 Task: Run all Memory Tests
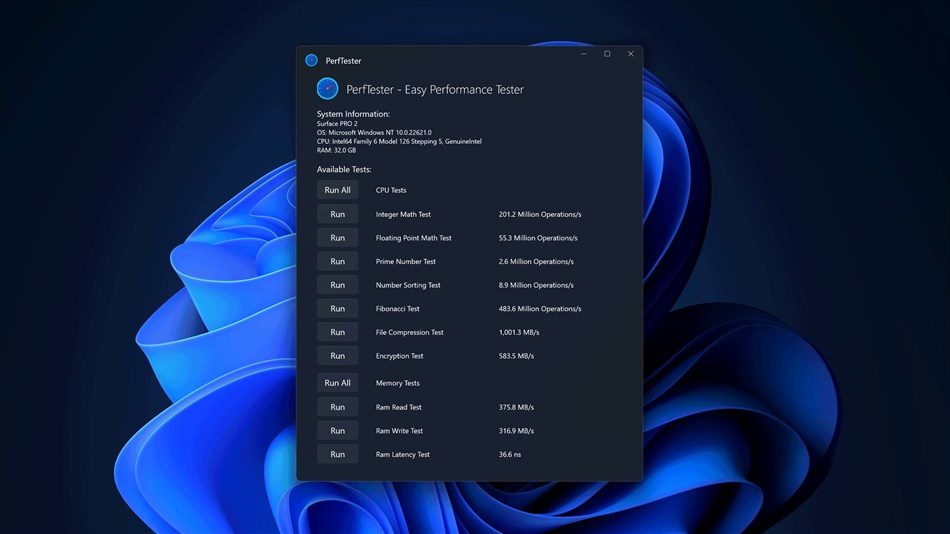tap(337, 382)
